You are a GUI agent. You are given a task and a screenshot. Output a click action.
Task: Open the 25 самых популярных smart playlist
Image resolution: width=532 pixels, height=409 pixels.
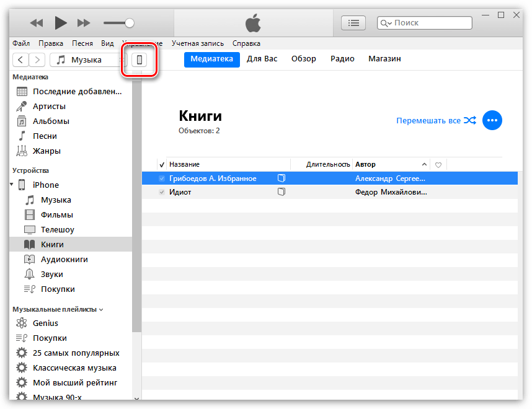pos(71,353)
